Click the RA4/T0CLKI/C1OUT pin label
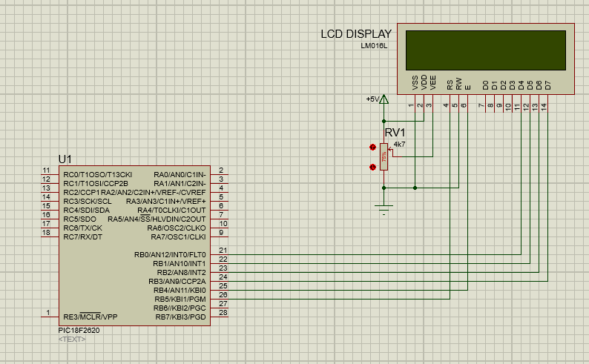Viewport: 589px width, 364px height. click(171, 210)
